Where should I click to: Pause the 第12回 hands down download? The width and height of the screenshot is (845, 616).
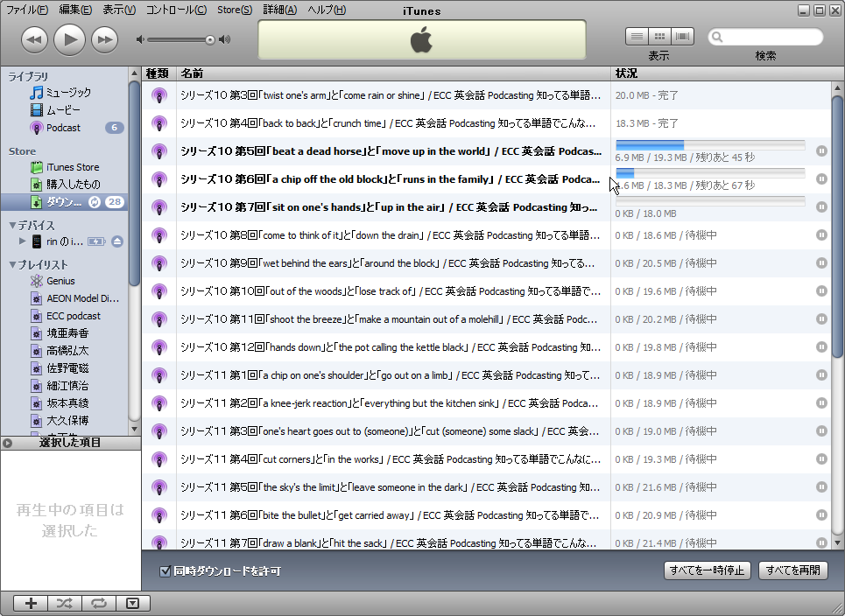(821, 346)
